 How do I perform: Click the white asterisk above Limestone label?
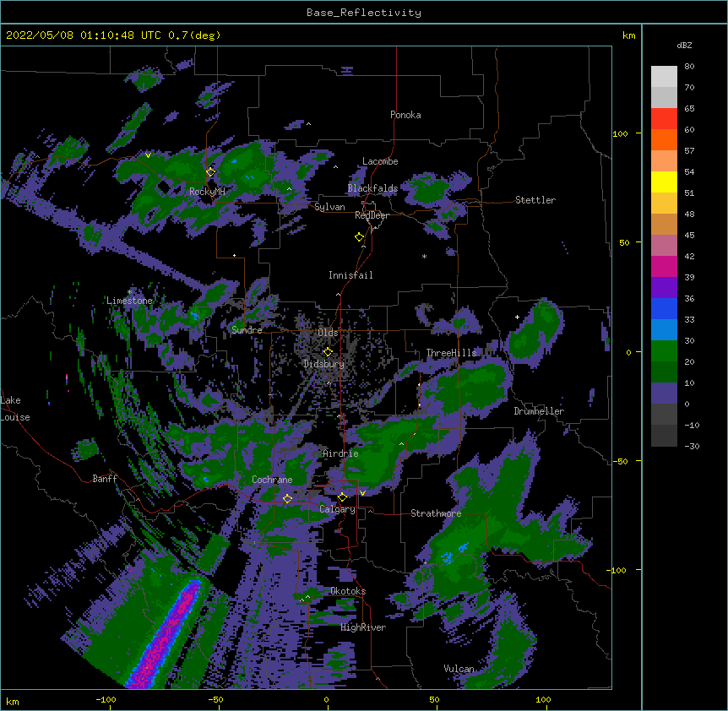[x=129, y=292]
